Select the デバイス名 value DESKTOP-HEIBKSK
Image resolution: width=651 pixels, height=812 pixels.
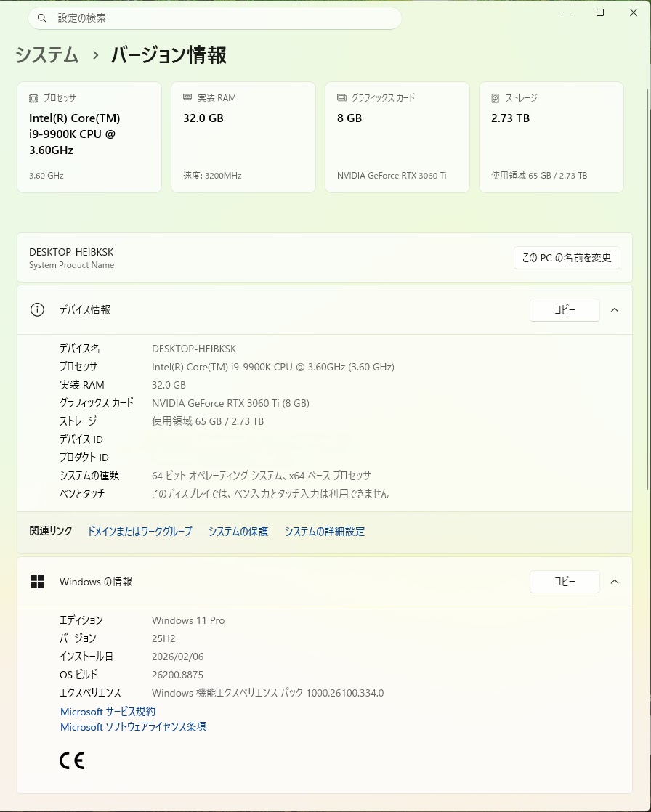(x=194, y=349)
